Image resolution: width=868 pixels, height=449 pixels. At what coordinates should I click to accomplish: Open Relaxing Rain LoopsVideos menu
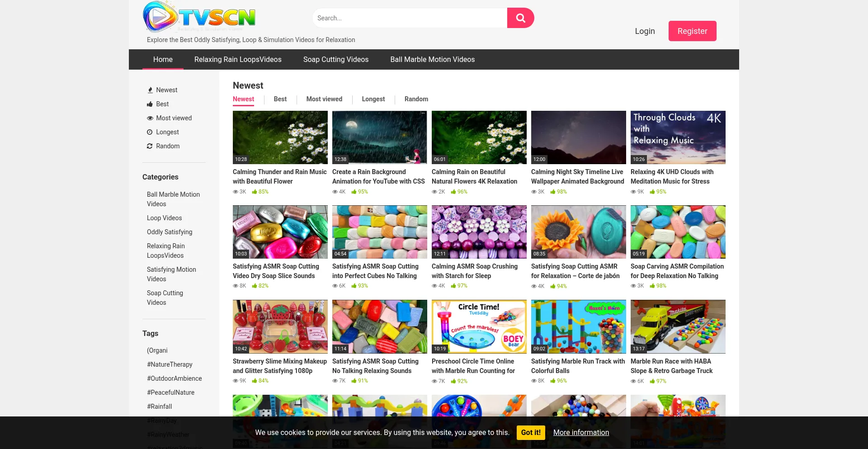coord(238,59)
